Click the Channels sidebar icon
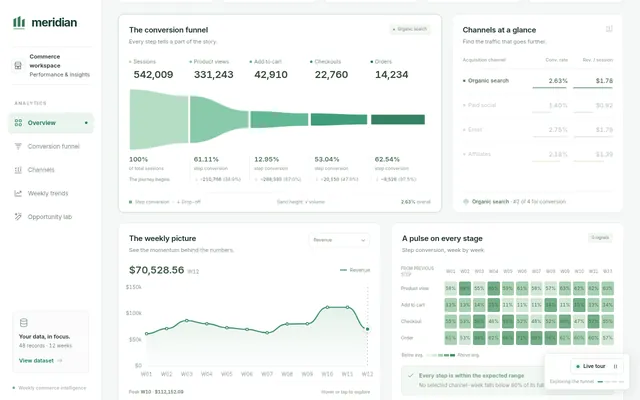This screenshot has width=640, height=400. [x=18, y=170]
